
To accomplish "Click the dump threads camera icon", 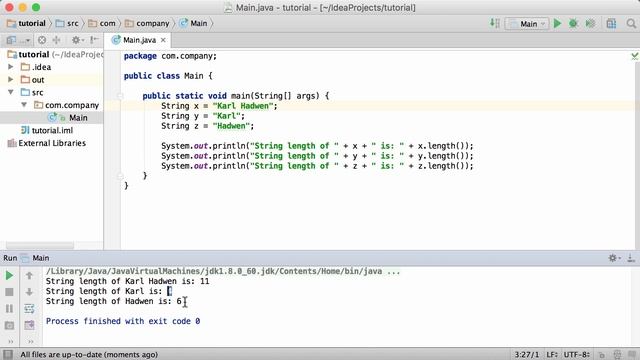I will (9, 325).
